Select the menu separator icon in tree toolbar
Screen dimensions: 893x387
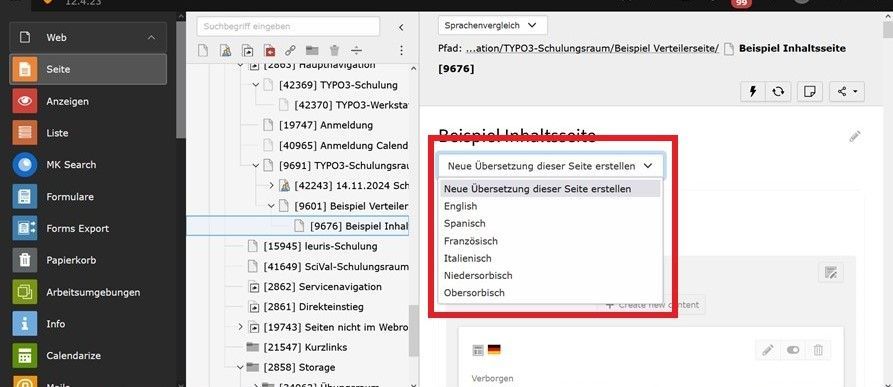coord(357,51)
